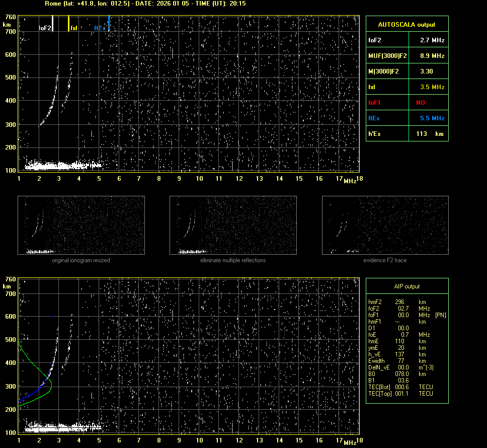Click the blue ftEs 5.5 MHz value
Image resolution: width=487 pixels, height=448 pixels.
coord(432,118)
